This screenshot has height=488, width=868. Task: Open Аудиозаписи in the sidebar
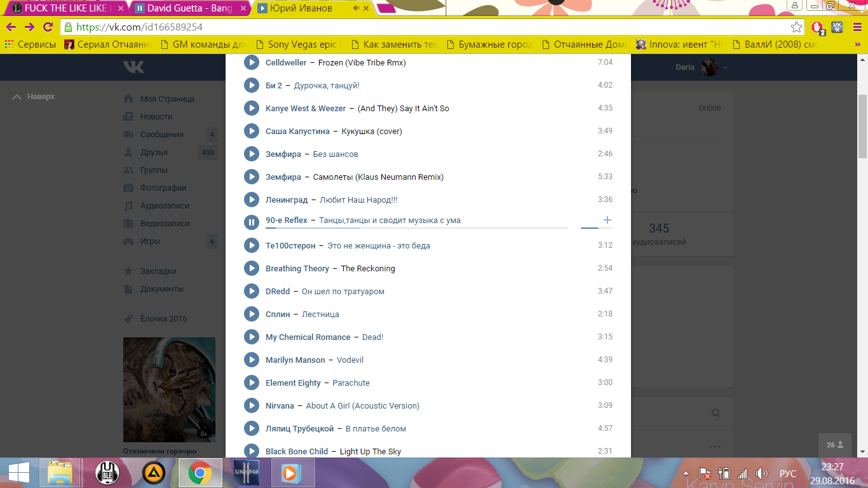click(165, 206)
